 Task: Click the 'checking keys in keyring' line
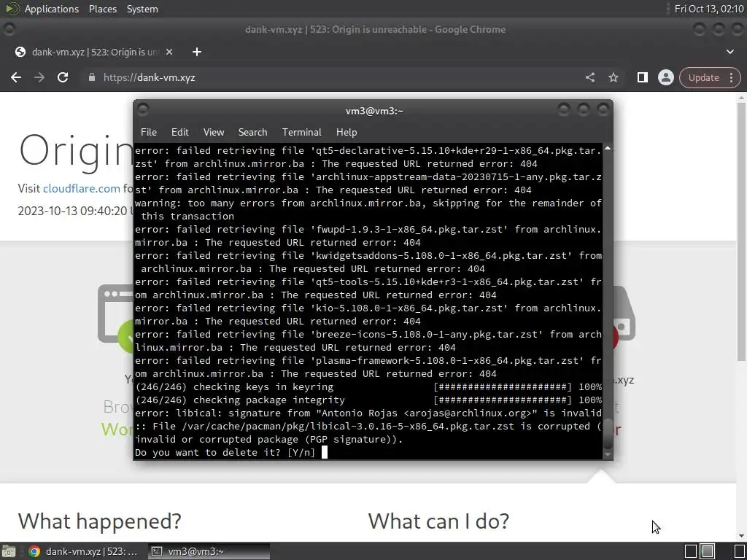point(368,386)
